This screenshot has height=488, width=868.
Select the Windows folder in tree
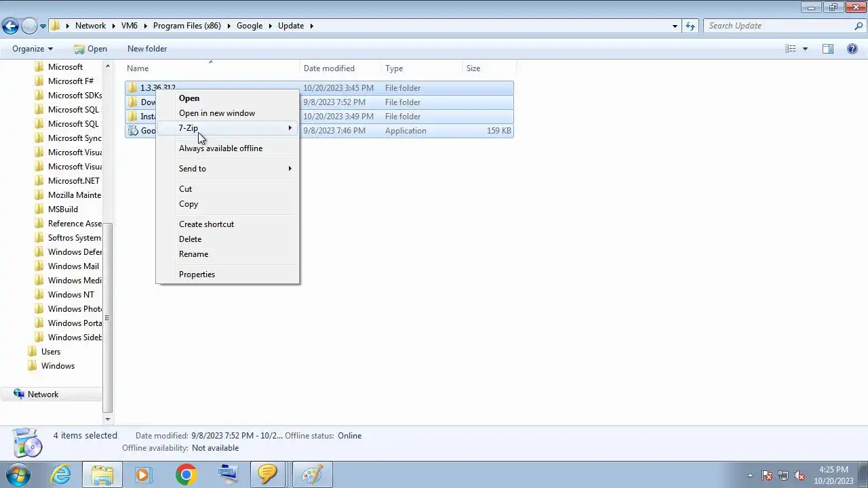58,366
